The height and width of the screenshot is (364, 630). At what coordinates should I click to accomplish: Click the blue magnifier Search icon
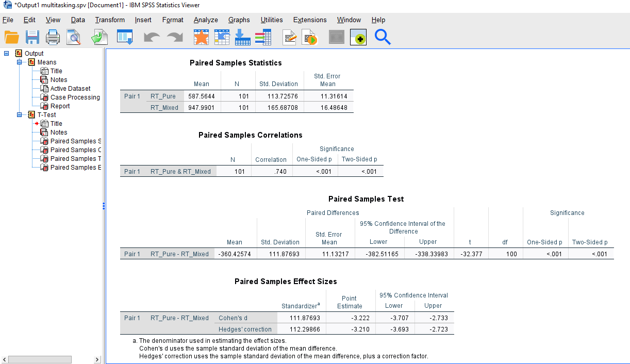point(383,37)
